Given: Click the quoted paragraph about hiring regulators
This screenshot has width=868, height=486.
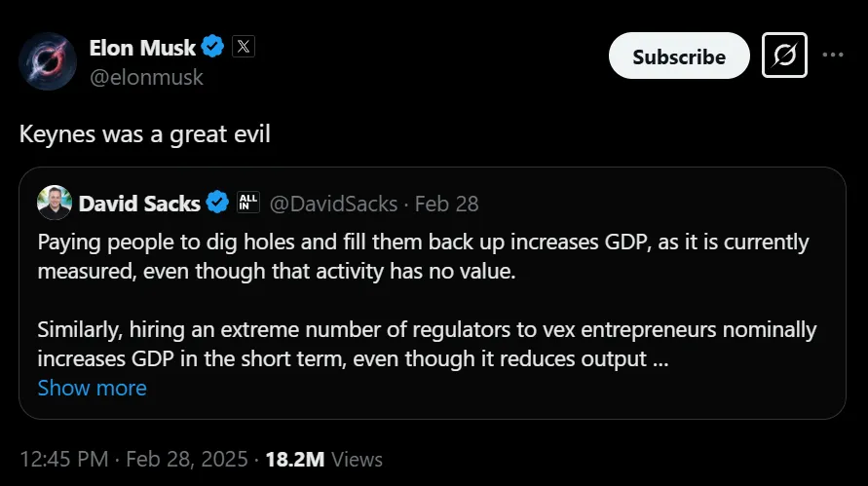Looking at the screenshot, I should [427, 344].
